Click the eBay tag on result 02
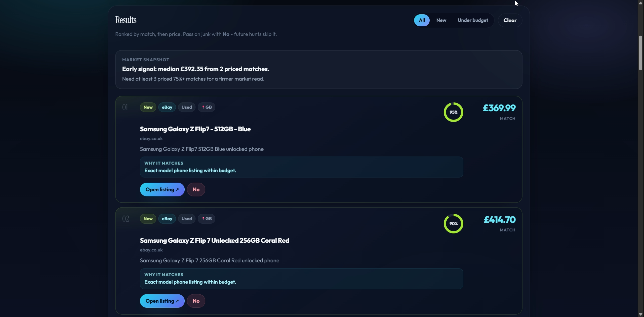644x317 pixels. pyautogui.click(x=167, y=219)
